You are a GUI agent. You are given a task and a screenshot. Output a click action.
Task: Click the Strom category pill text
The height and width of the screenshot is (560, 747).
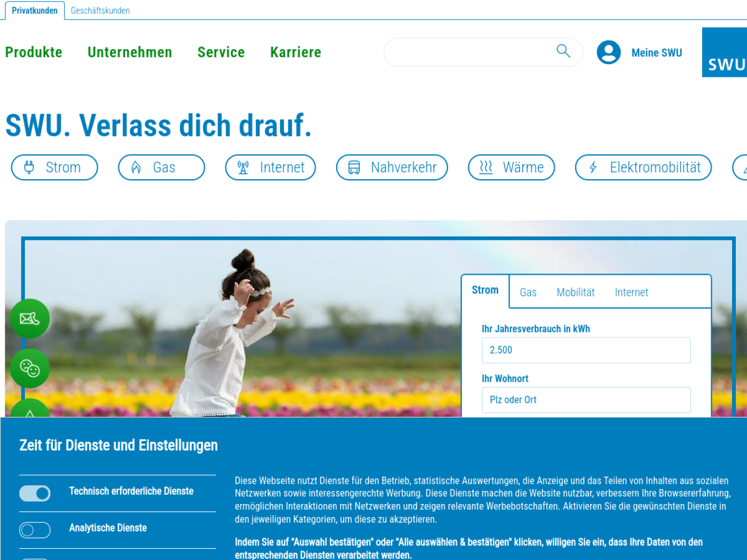click(63, 167)
